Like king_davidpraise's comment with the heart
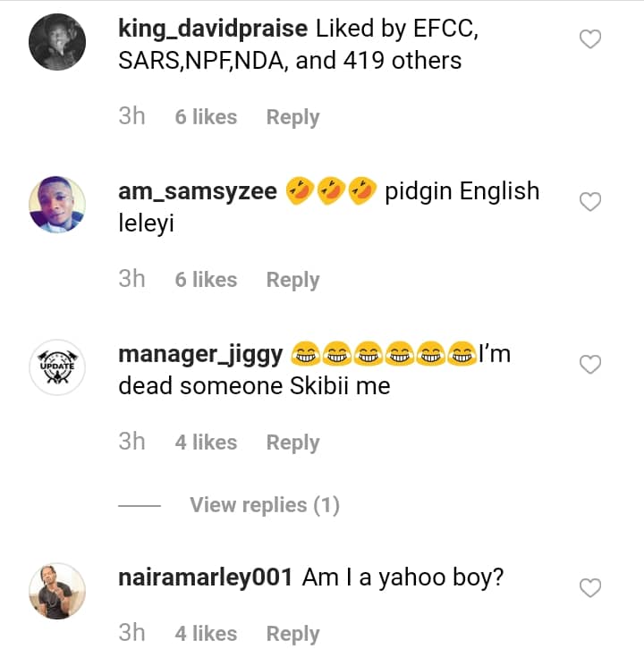 point(590,39)
